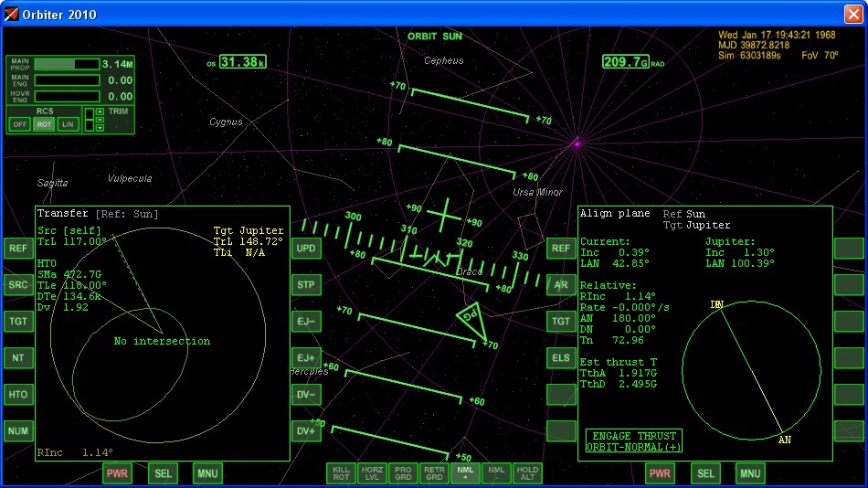Viewport: 868px width, 488px height.
Task: Activate PRO GRD autopilot
Action: (403, 473)
